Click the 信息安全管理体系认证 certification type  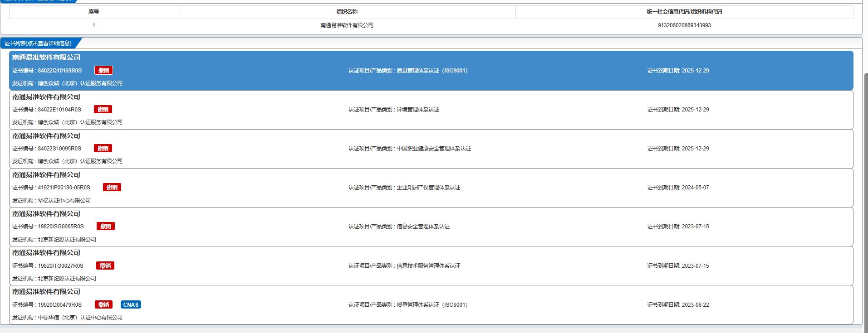423,227
